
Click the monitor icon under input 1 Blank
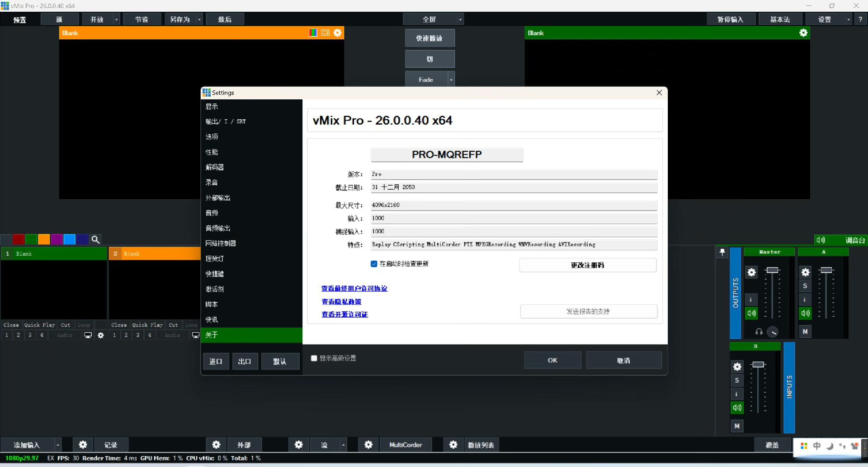click(88, 335)
